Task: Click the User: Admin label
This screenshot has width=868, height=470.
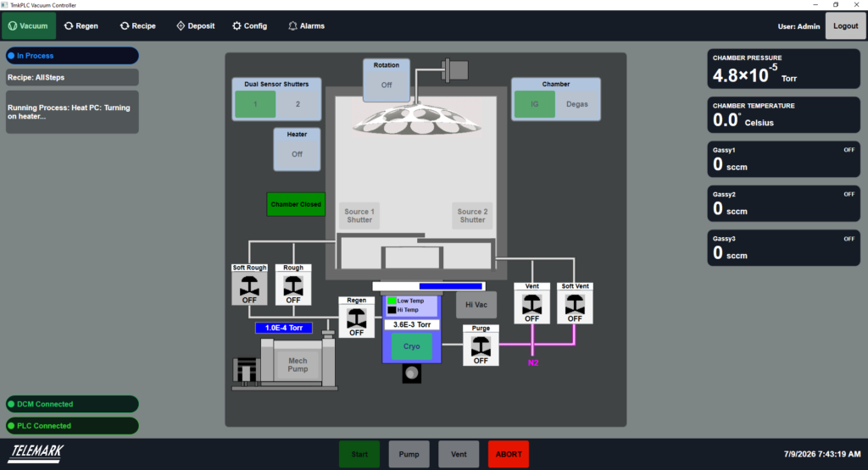Action: point(798,26)
